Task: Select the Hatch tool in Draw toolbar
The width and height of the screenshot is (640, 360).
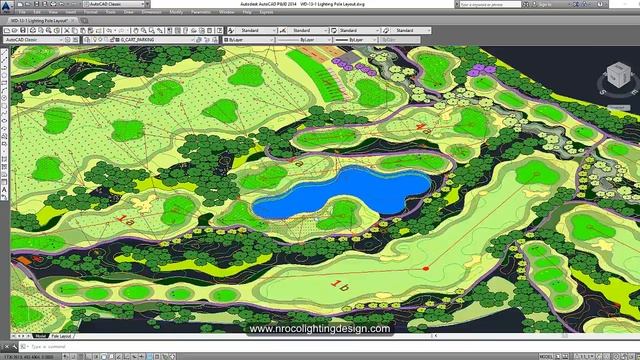Action: point(4,159)
